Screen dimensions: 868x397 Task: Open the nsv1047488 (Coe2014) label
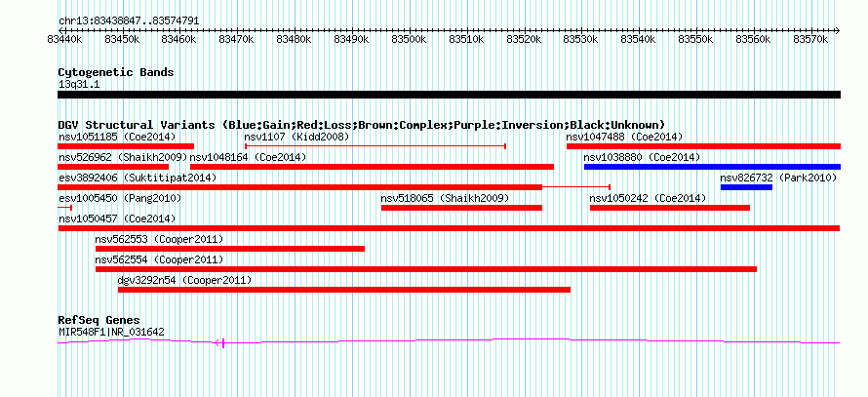(x=624, y=137)
